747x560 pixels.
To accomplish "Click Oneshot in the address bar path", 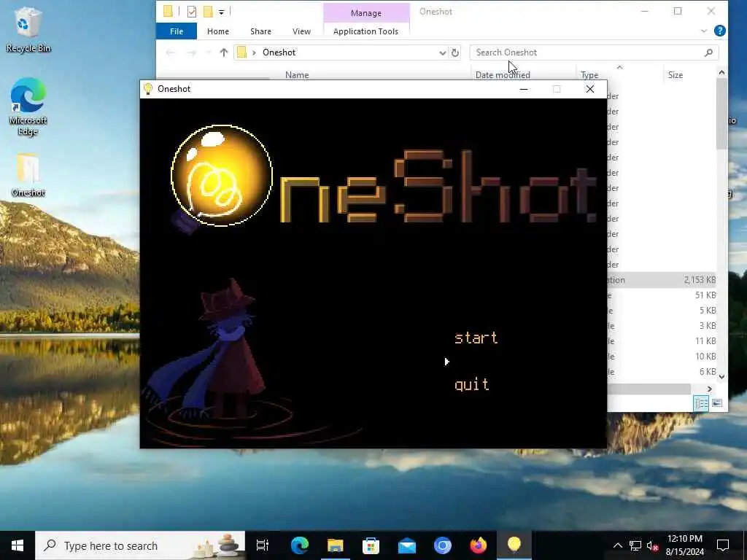I will [x=279, y=52].
